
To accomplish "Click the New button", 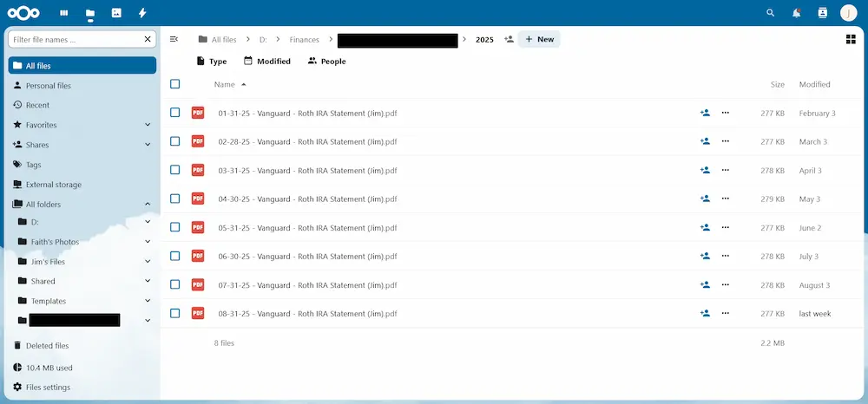I will pyautogui.click(x=539, y=39).
